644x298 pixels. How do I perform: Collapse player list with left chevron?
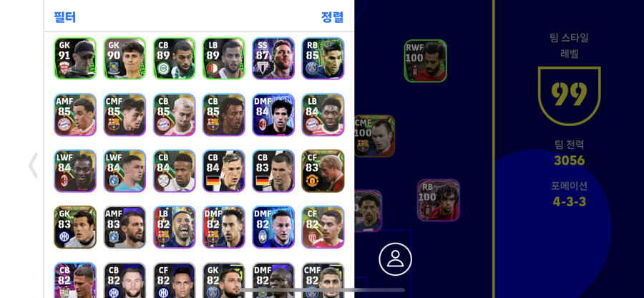[33, 165]
